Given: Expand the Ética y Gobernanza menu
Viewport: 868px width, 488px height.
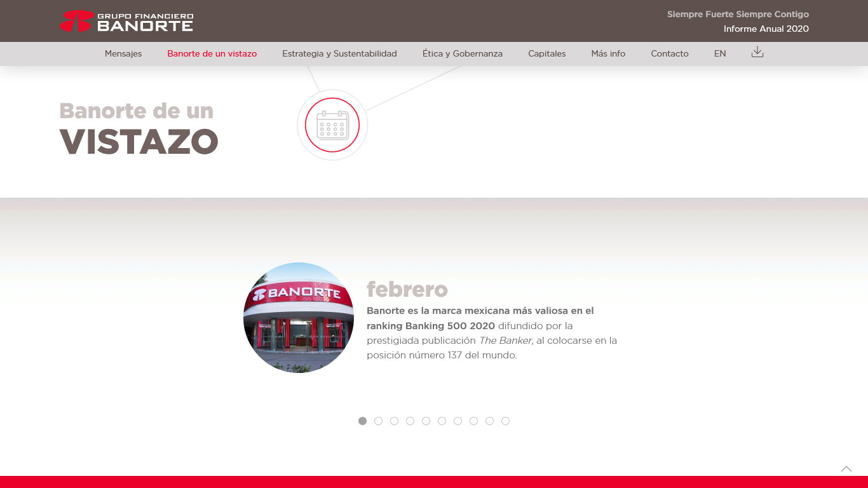Looking at the screenshot, I should 462,54.
